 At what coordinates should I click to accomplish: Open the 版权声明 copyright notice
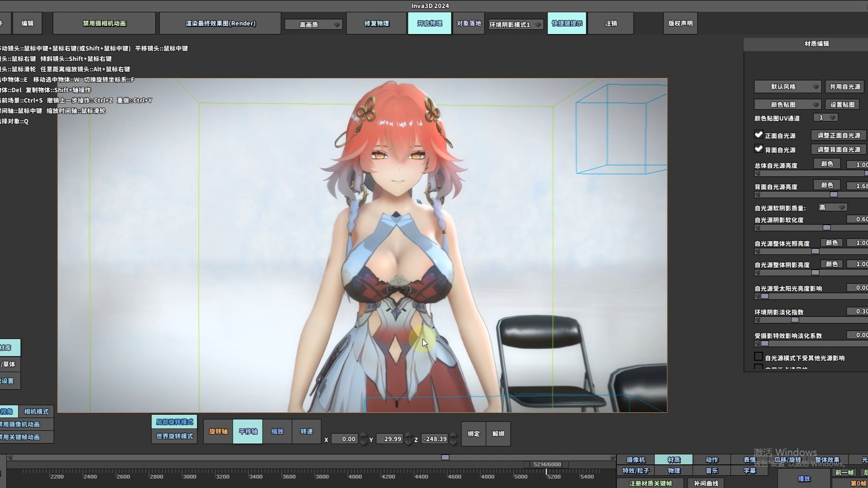click(x=680, y=23)
